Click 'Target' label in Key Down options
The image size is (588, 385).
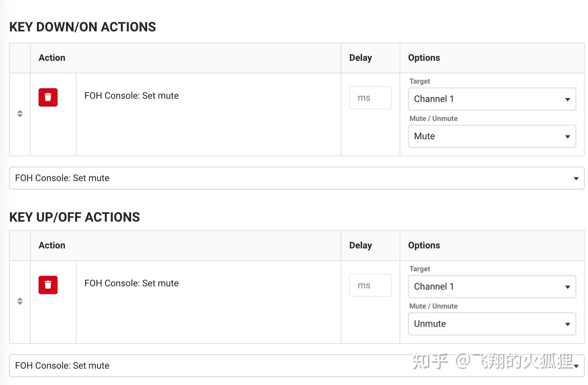coord(420,81)
